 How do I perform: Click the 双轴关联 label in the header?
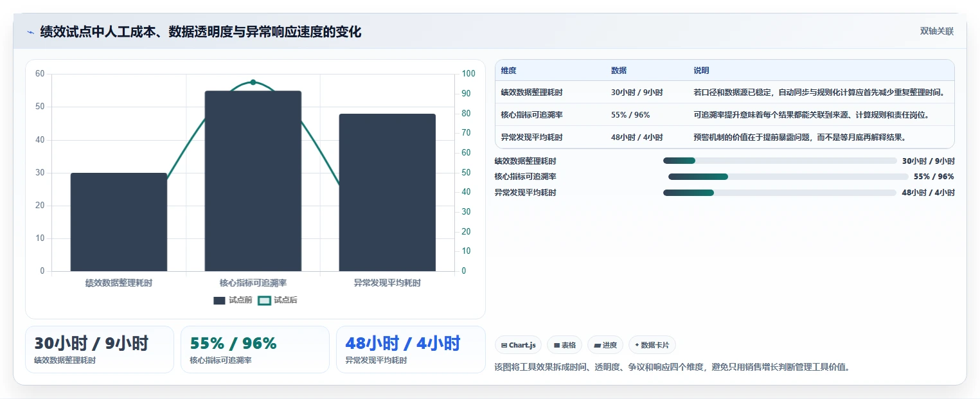(x=936, y=31)
